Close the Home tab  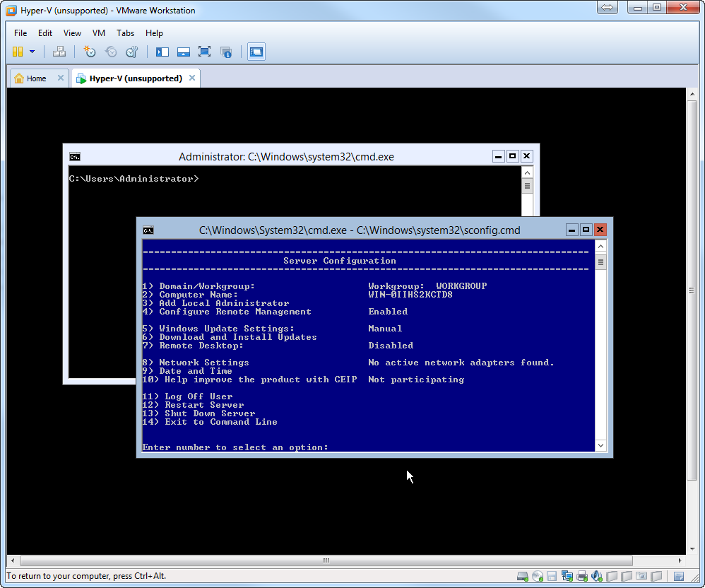60,78
